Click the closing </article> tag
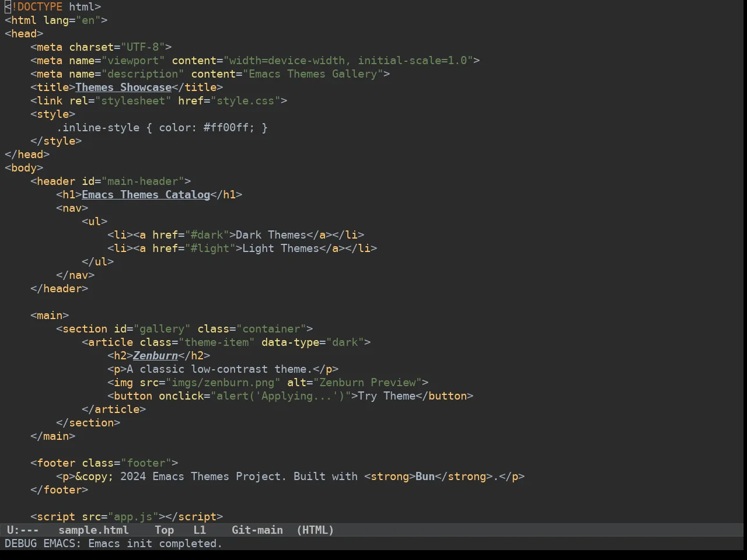 coord(114,409)
